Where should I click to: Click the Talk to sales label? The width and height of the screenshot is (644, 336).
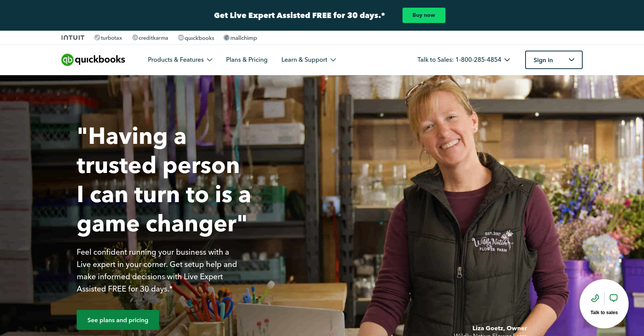coord(604,313)
